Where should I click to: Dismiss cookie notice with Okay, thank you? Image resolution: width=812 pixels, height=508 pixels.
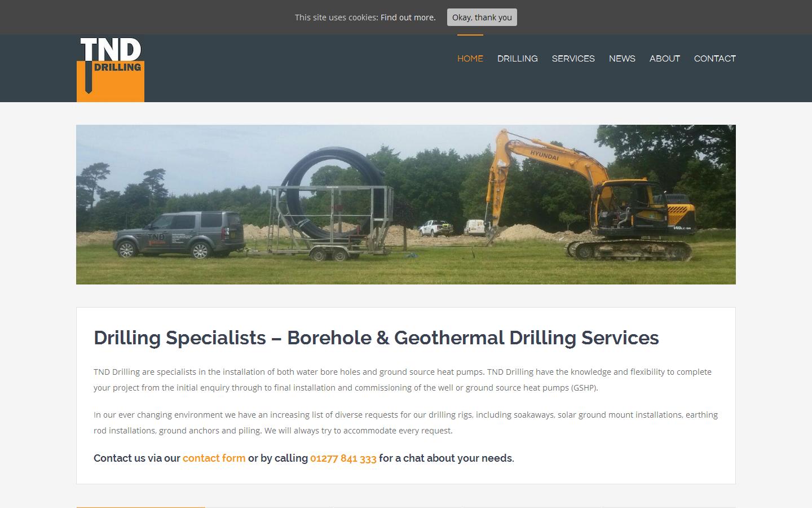(482, 17)
